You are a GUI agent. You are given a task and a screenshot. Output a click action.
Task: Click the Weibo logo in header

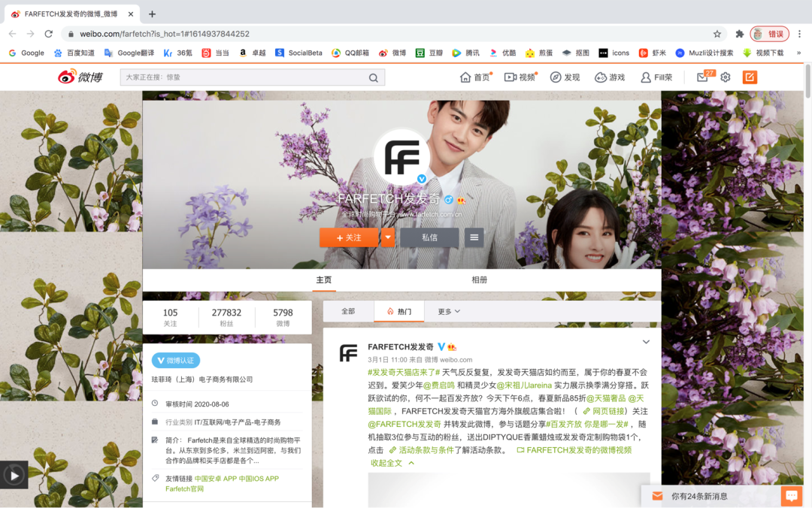click(80, 77)
